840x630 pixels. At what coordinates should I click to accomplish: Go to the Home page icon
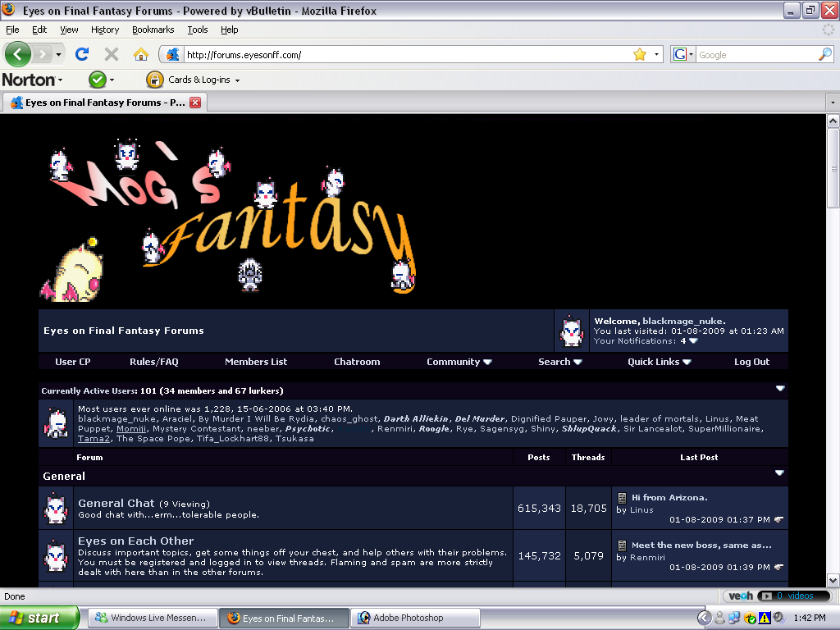[141, 54]
